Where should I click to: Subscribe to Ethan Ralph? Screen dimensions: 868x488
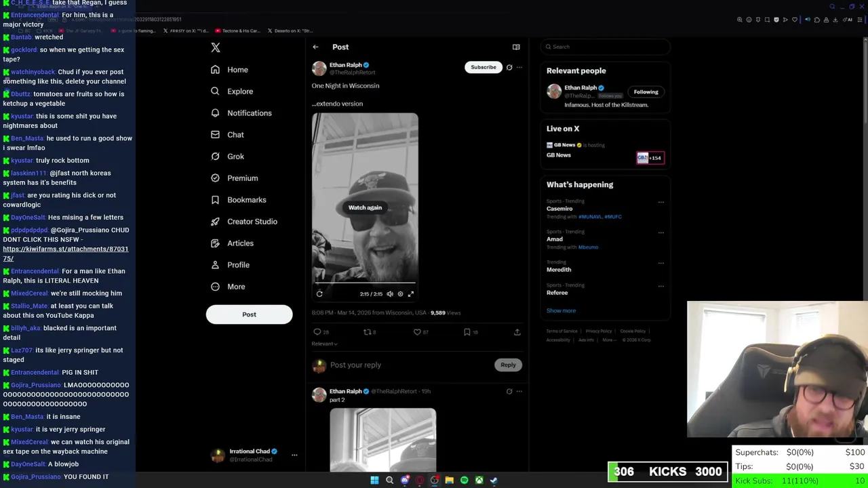(484, 67)
